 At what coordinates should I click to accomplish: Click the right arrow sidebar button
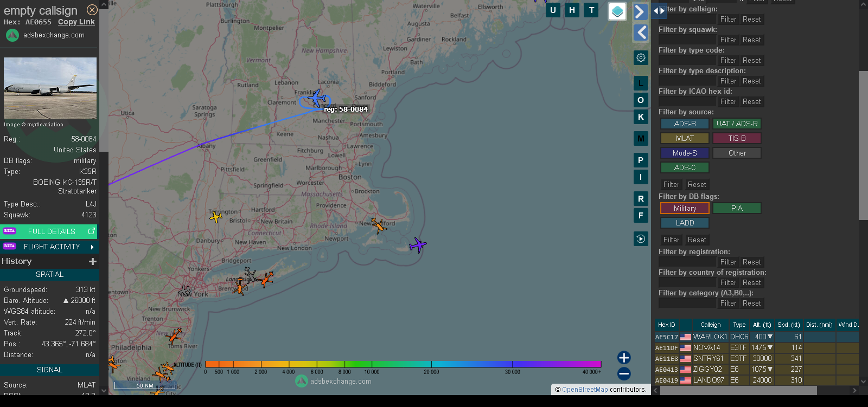pyautogui.click(x=641, y=11)
